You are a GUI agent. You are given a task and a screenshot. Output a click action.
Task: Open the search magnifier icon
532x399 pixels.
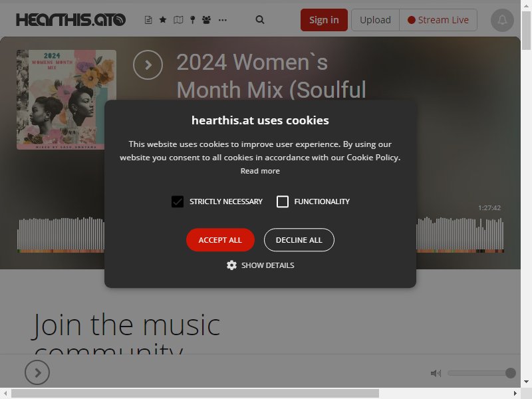tap(260, 20)
